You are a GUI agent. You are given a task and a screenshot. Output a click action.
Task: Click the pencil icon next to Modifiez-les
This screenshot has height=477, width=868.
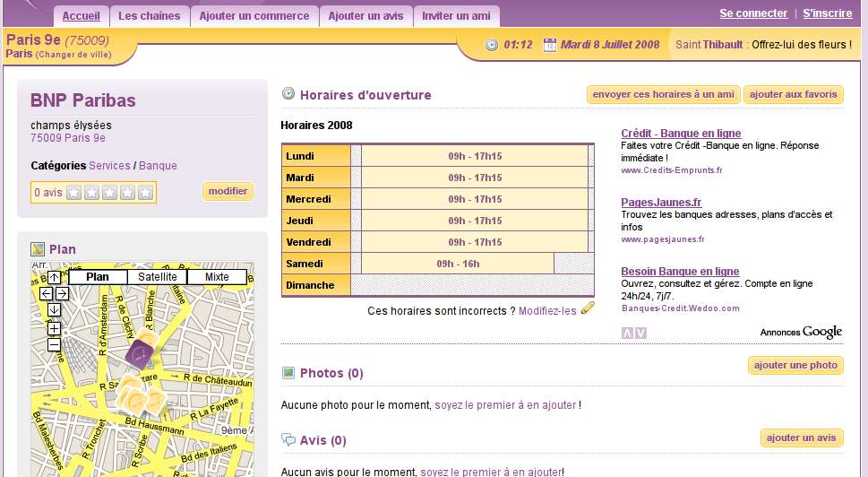click(x=588, y=308)
